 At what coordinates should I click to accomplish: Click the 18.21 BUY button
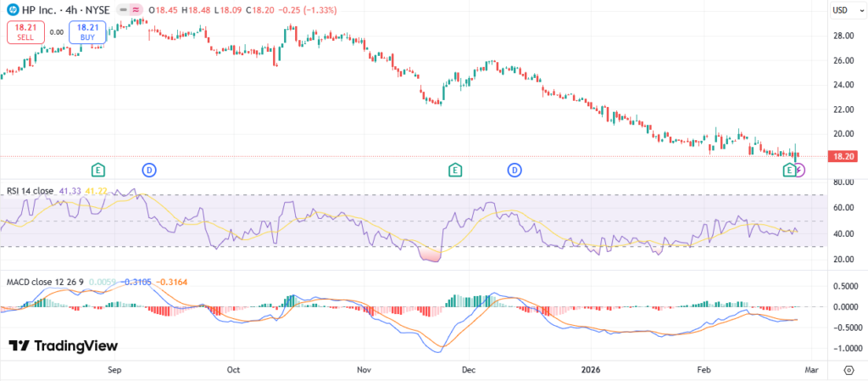[87, 32]
